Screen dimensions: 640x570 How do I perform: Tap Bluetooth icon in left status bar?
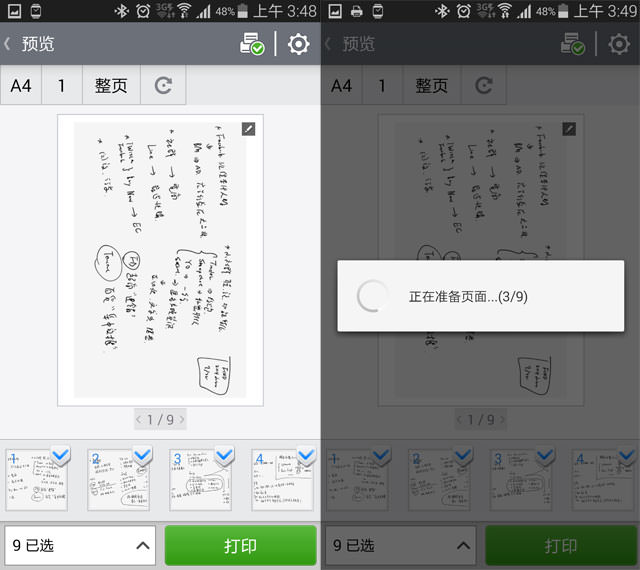coord(119,11)
